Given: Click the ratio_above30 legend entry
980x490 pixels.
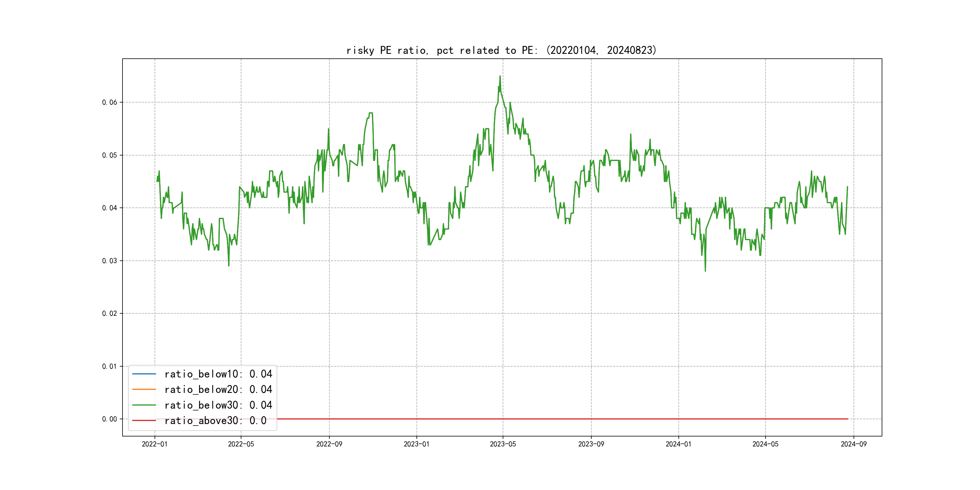Looking at the screenshot, I should (x=215, y=421).
